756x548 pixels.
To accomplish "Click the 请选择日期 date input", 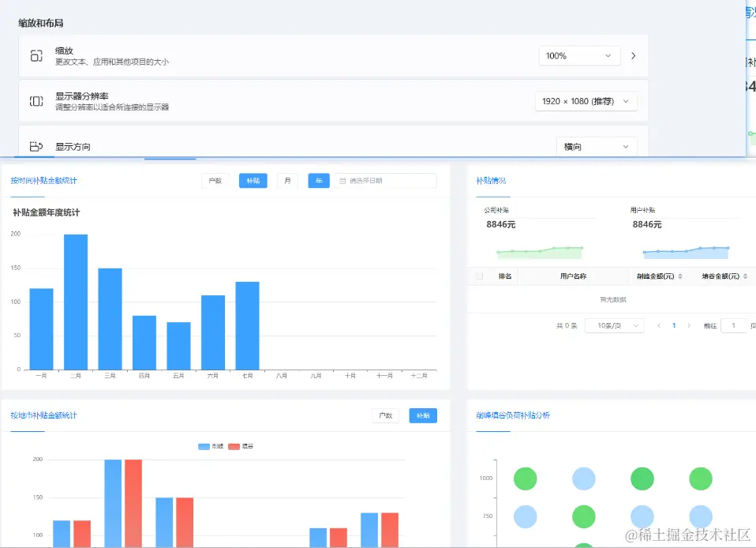I will pyautogui.click(x=385, y=181).
